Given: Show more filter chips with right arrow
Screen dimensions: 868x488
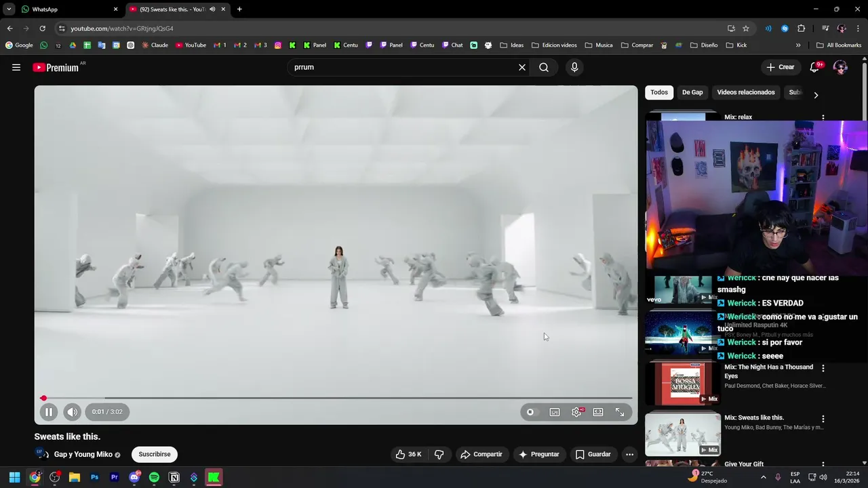Looking at the screenshot, I should tap(816, 95).
